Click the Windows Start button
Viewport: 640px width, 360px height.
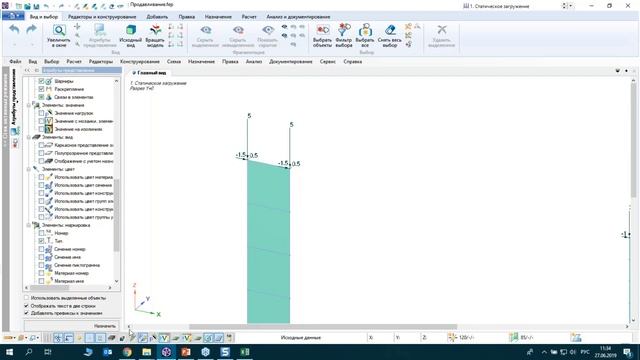9,352
